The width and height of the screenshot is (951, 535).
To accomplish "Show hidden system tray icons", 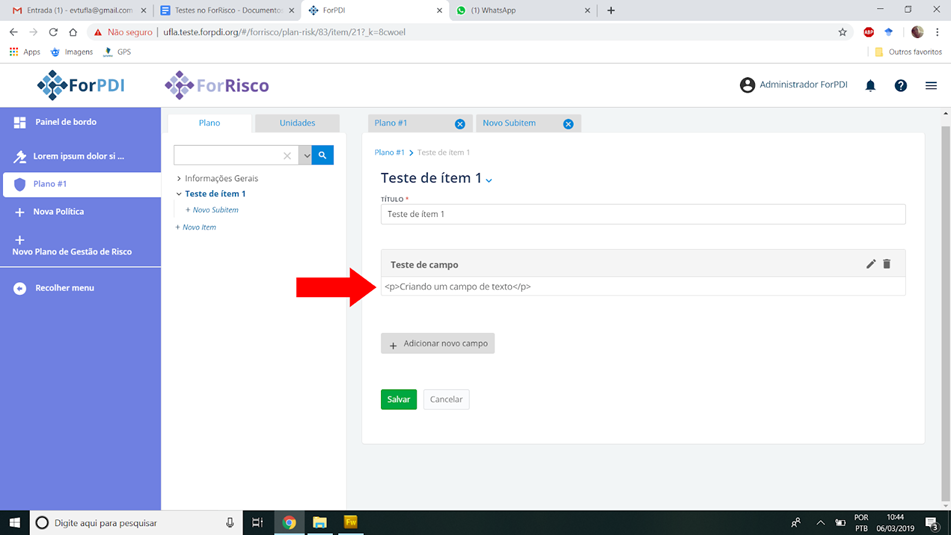I will [820, 522].
